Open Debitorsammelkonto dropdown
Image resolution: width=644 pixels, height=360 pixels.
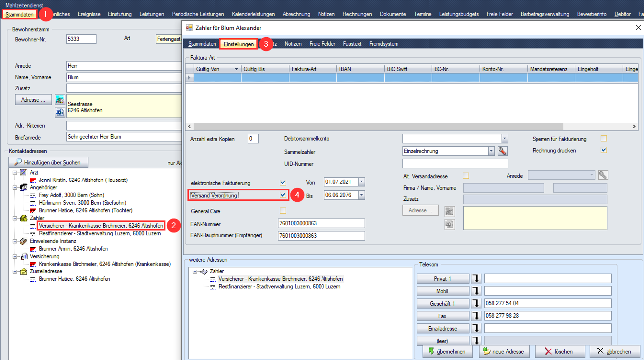(x=505, y=138)
